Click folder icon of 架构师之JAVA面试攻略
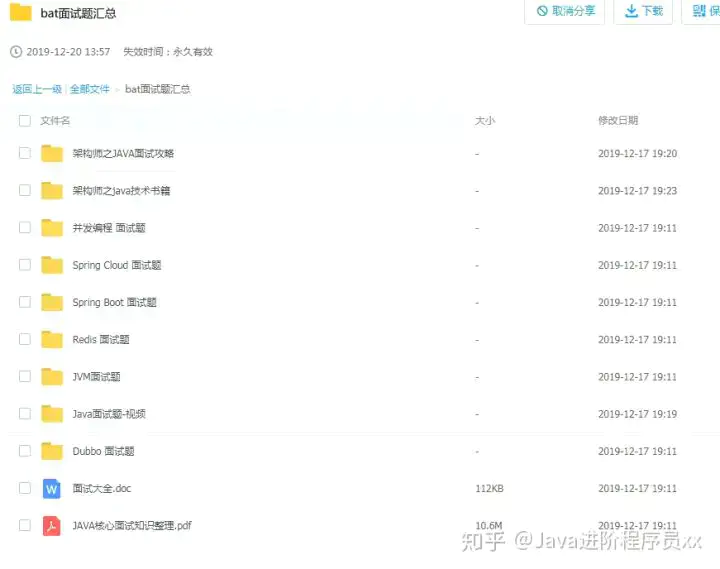 click(x=52, y=153)
